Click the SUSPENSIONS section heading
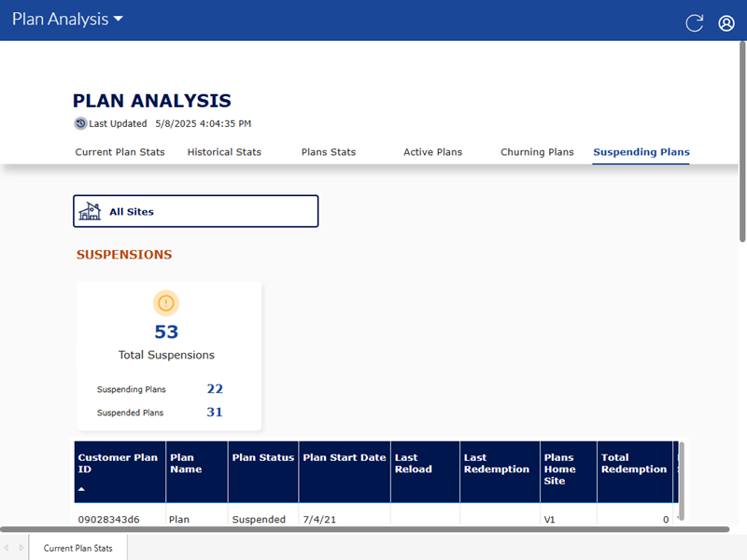747x560 pixels. [124, 254]
